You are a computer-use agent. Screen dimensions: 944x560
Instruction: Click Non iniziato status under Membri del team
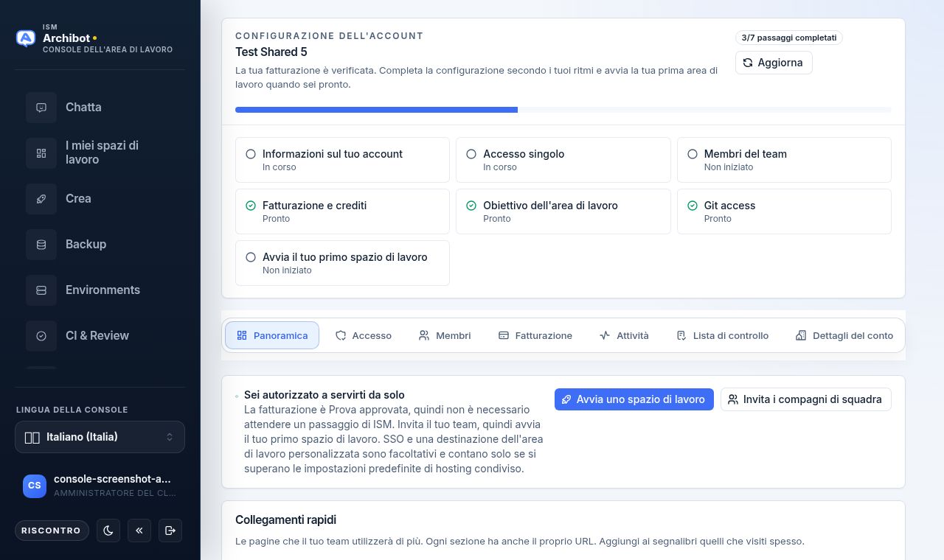[729, 167]
